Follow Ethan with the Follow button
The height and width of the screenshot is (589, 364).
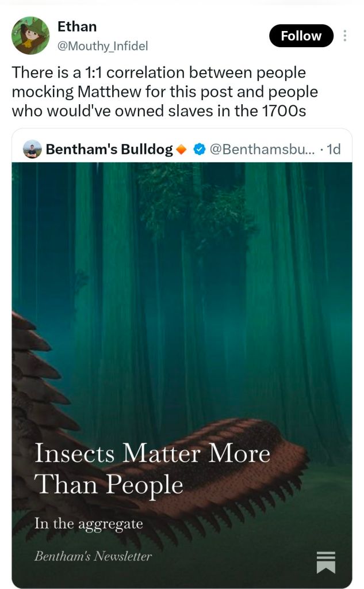point(301,36)
